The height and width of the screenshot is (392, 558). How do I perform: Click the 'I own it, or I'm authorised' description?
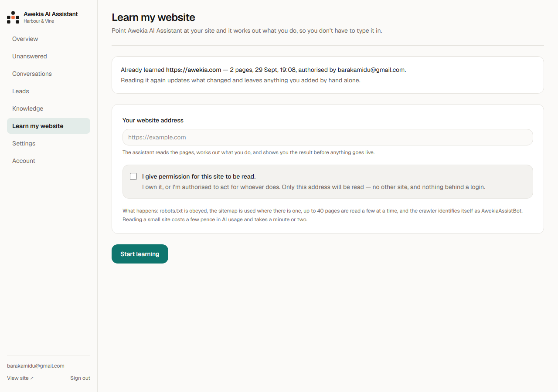point(313,187)
